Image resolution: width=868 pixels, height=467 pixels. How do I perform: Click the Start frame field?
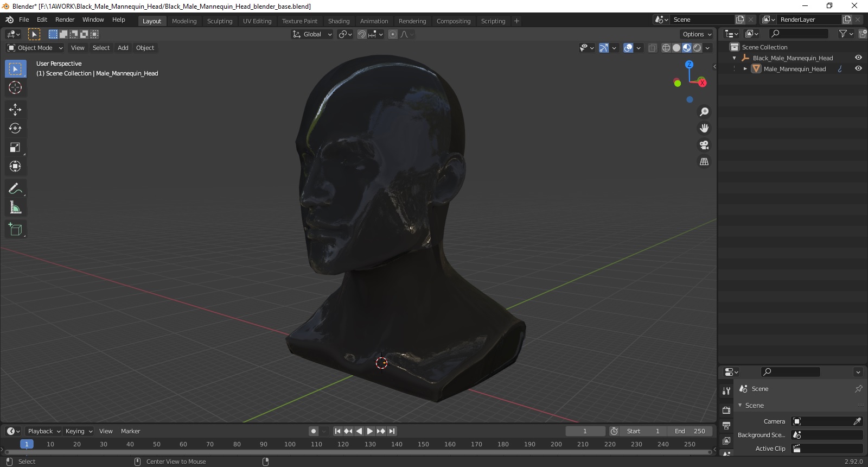pos(643,431)
